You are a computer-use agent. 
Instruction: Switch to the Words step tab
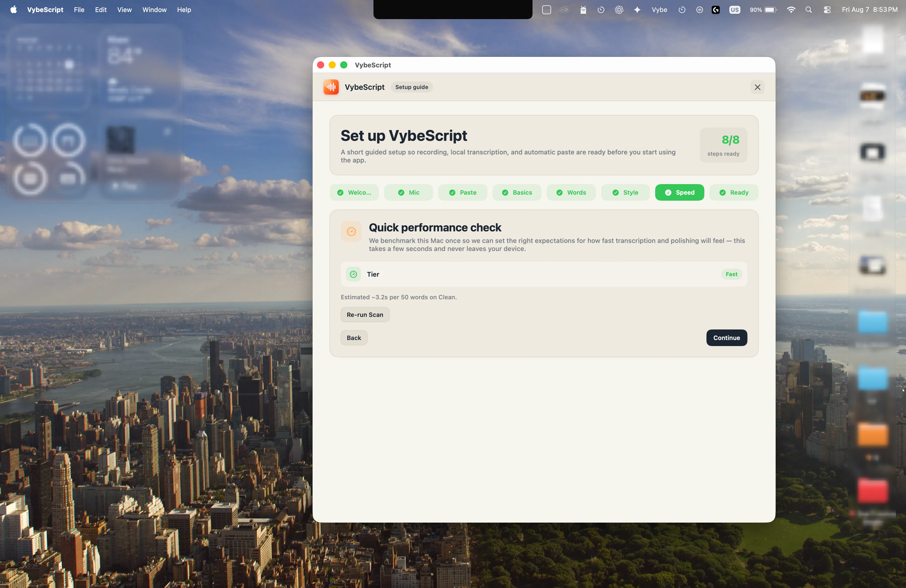(571, 192)
